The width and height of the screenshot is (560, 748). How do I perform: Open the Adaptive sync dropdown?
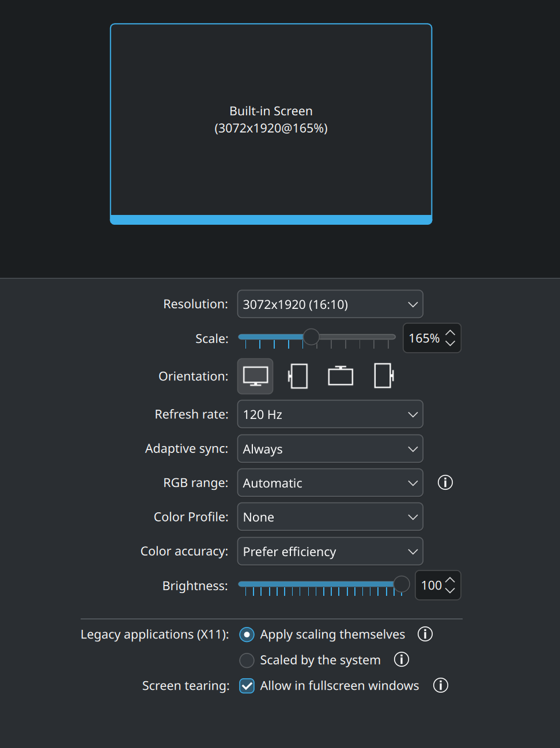(x=330, y=448)
